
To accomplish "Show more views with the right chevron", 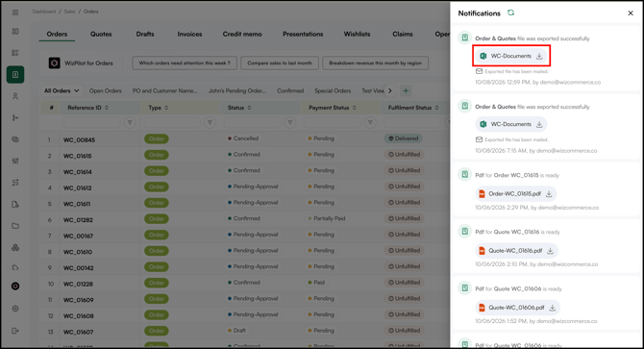I will 390,90.
